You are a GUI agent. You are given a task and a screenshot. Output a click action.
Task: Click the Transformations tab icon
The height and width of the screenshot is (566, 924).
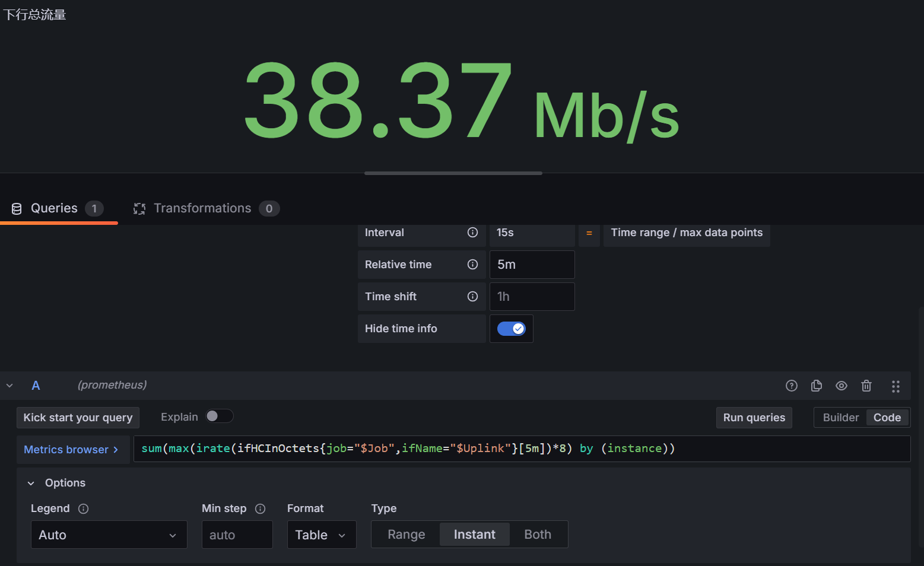tap(139, 209)
